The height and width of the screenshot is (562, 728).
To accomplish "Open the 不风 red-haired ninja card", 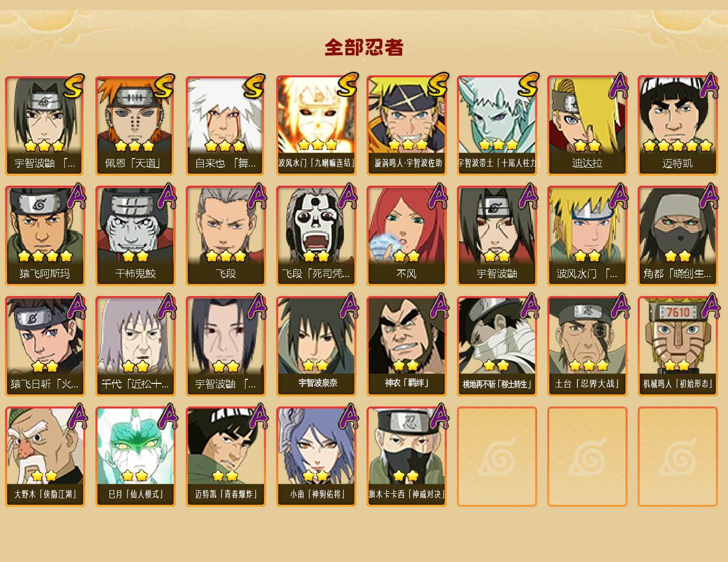I will [406, 236].
